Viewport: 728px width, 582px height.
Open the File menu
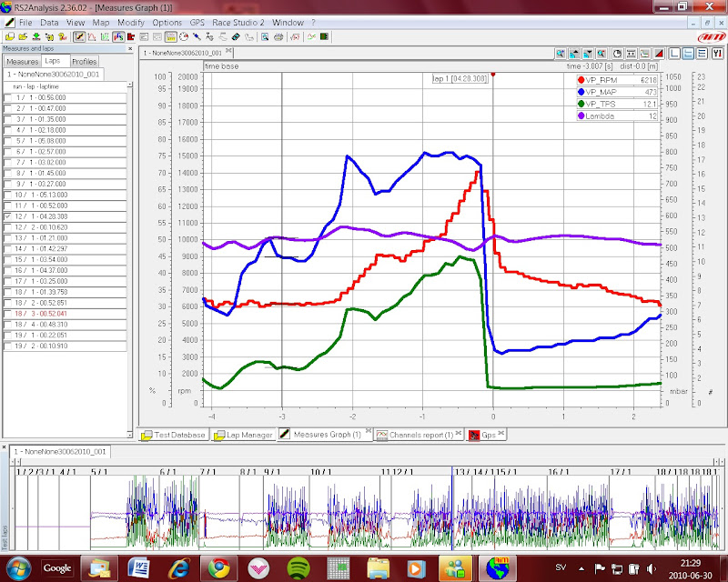[25, 22]
